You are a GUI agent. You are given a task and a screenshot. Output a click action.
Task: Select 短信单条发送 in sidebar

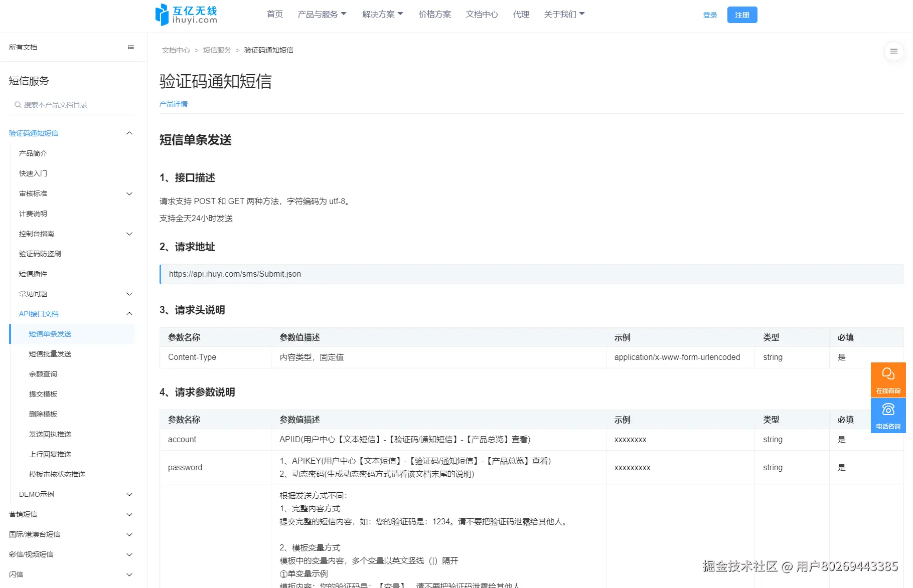click(x=72, y=334)
